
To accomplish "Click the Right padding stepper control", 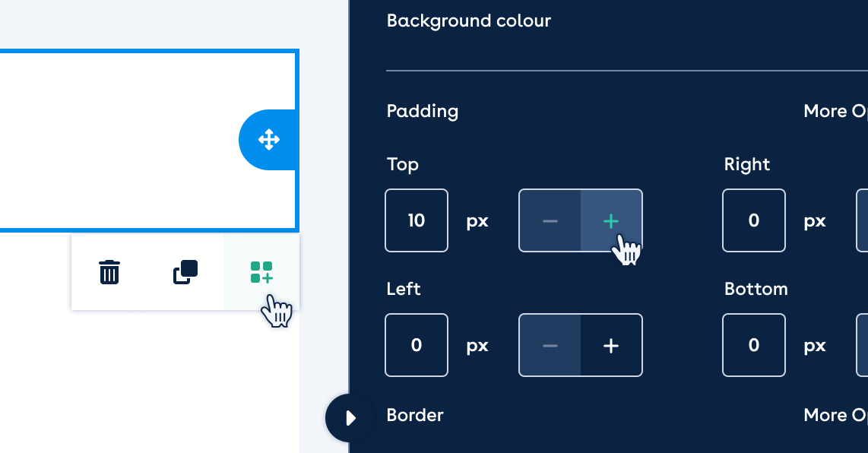I will coord(862,220).
